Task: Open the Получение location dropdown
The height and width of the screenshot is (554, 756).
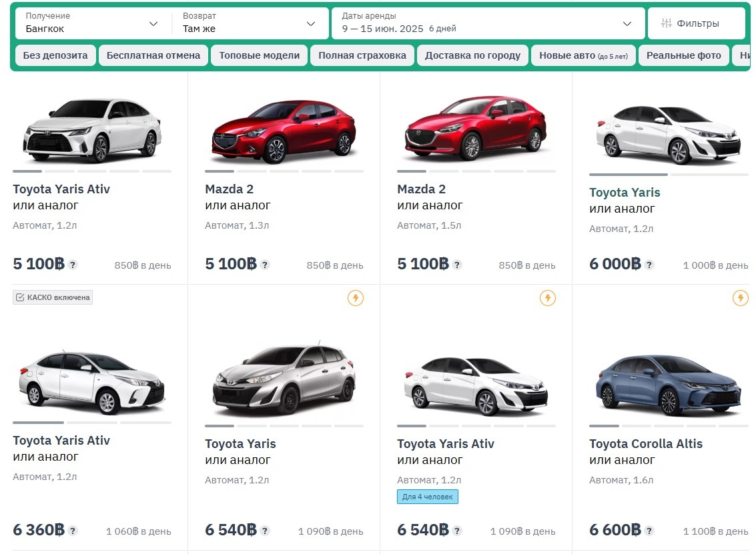Action: pos(91,22)
